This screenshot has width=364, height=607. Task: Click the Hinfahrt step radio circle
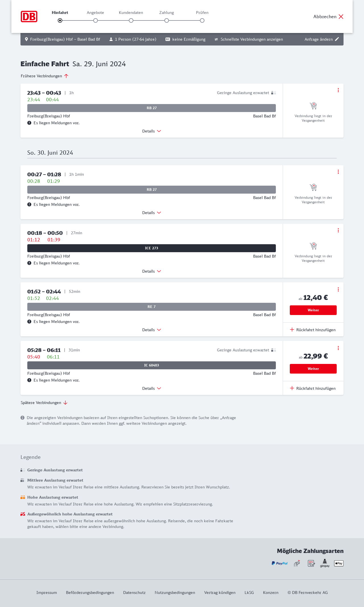pos(60,20)
